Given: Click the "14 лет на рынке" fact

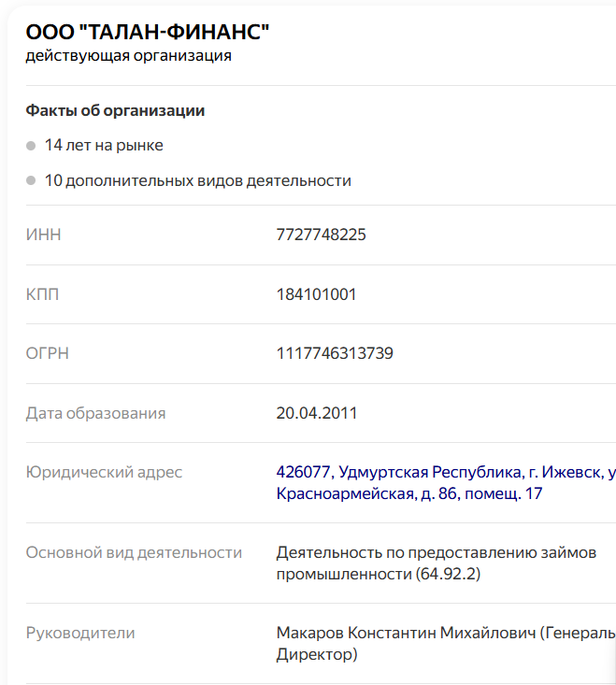Looking at the screenshot, I should (104, 146).
